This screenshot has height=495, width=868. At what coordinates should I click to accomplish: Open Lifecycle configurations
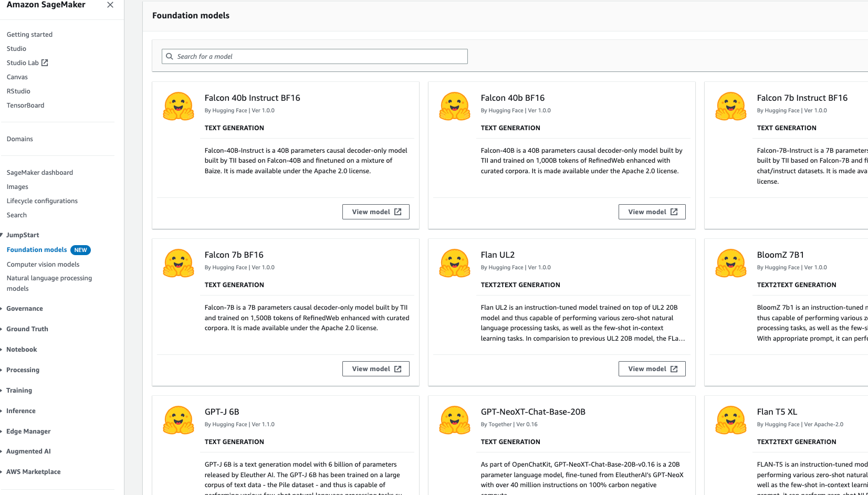[42, 201]
